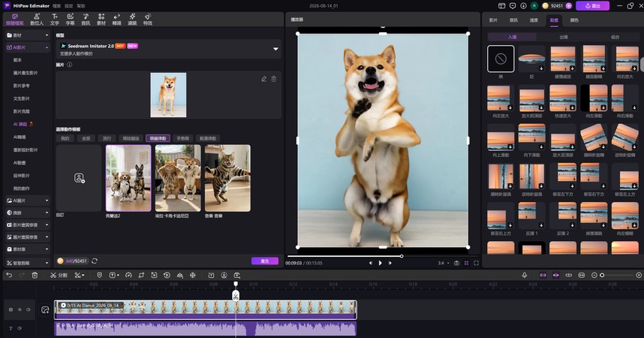Open the download center icon in title bar
644x338 pixels.
[523, 6]
